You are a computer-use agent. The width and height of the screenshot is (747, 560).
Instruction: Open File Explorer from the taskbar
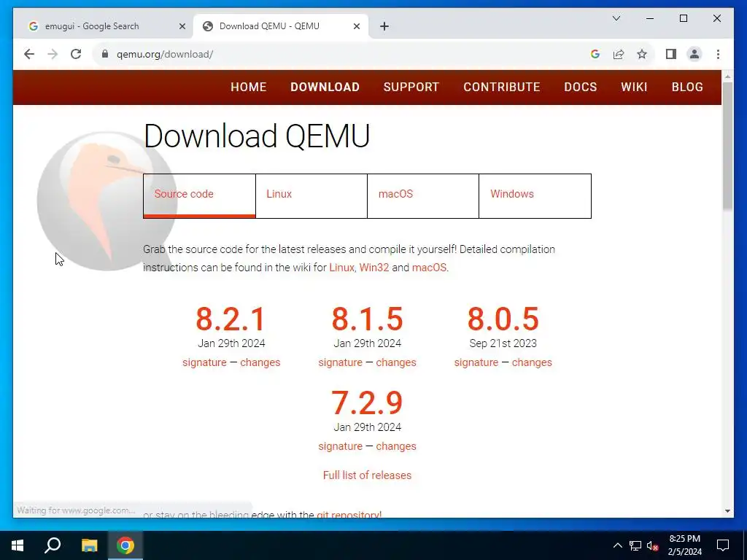point(89,545)
